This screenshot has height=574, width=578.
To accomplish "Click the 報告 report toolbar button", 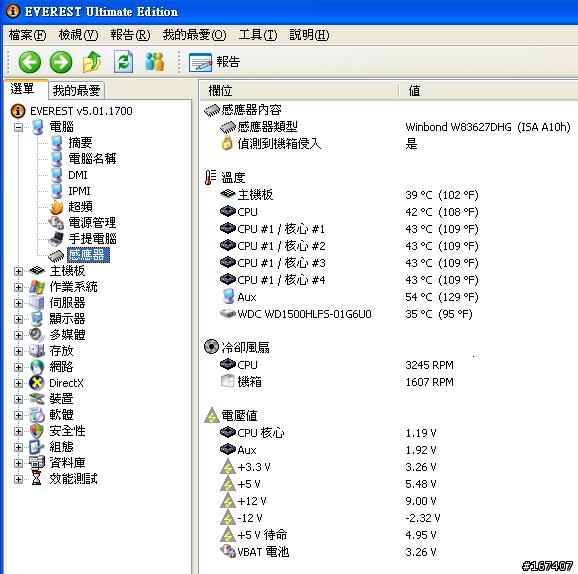I will [x=214, y=62].
